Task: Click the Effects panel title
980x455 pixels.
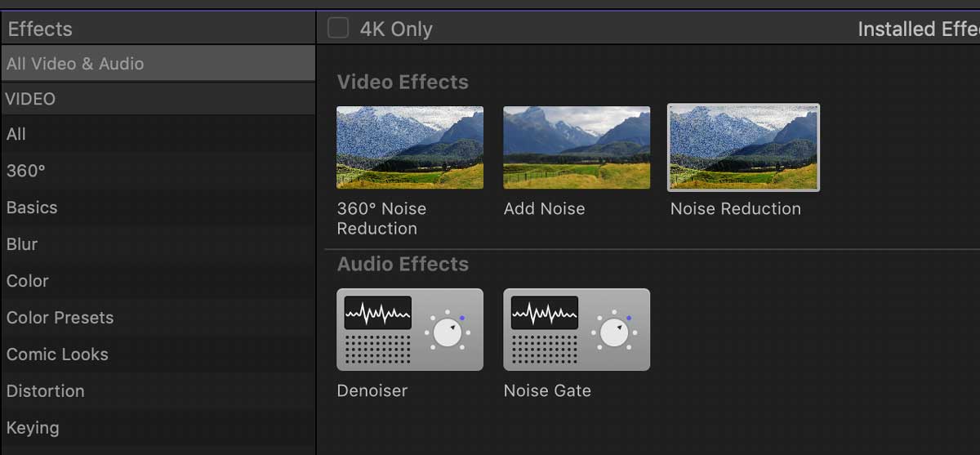Action: pos(40,29)
